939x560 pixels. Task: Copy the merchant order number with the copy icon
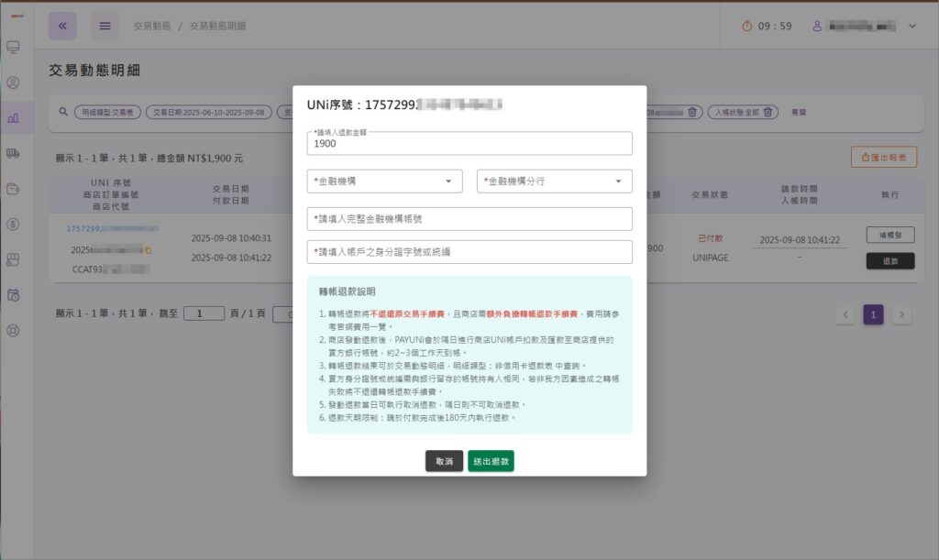tap(149, 251)
